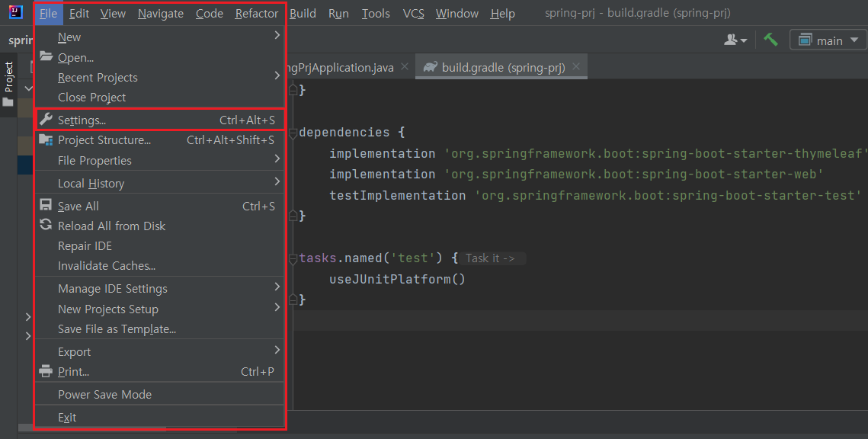The height and width of the screenshot is (439, 868).
Task: Click the wrench icon beside Settings...
Action: [x=46, y=119]
